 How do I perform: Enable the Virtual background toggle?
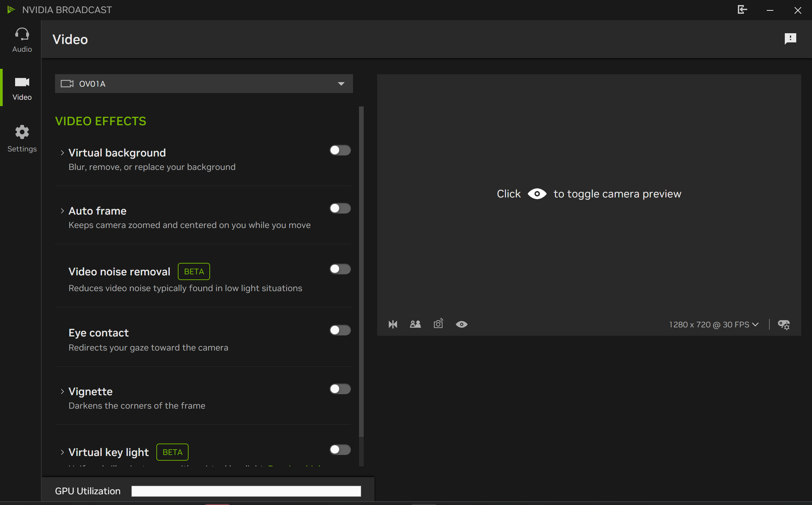pos(340,150)
